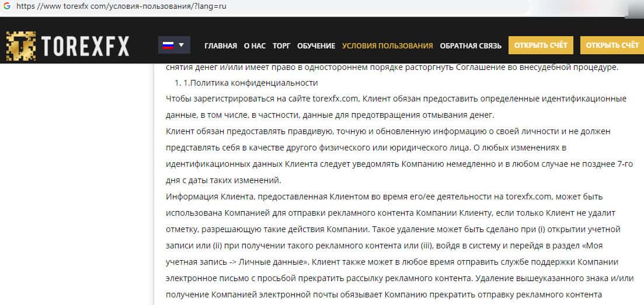Click the line starting 'записи или (ii) при получении'
The image size is (644, 305).
(x=384, y=246)
